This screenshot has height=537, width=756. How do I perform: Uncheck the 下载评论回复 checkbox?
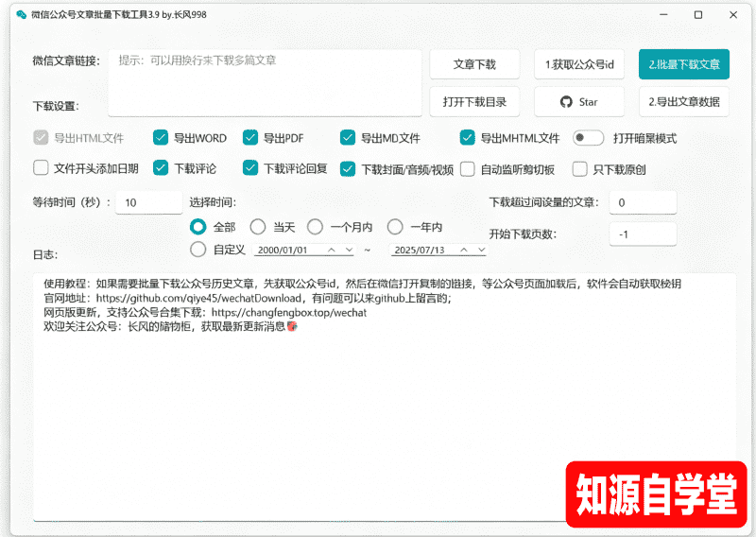250,168
